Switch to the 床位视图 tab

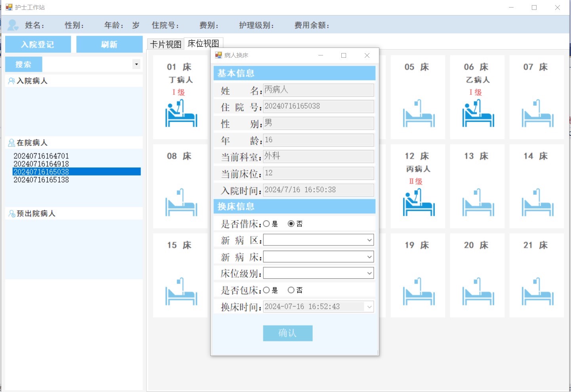pos(203,43)
